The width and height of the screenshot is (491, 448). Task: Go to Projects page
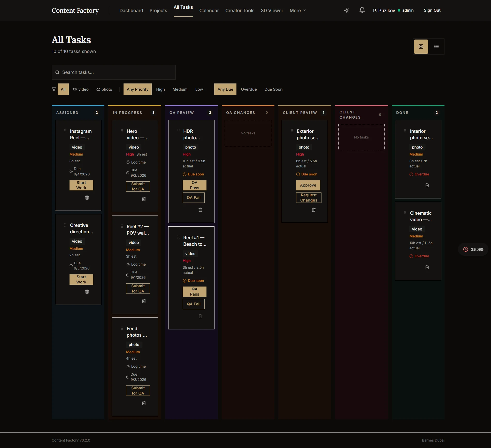coord(158,11)
